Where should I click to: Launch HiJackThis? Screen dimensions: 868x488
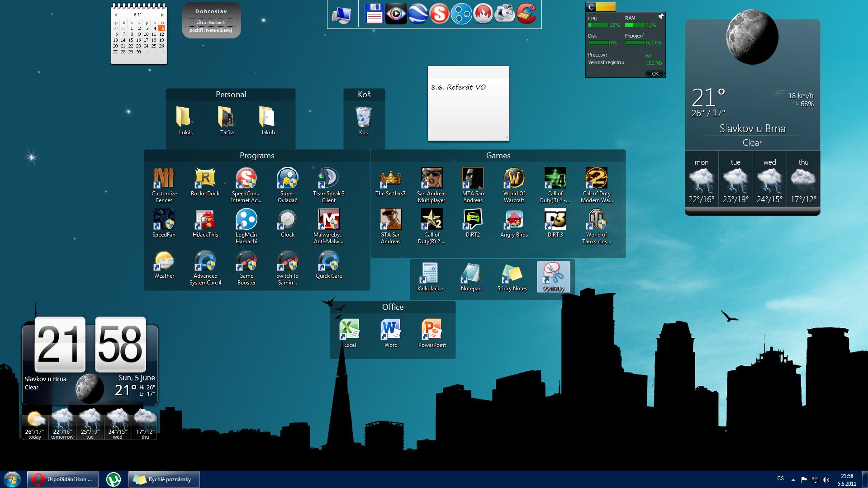click(x=205, y=223)
